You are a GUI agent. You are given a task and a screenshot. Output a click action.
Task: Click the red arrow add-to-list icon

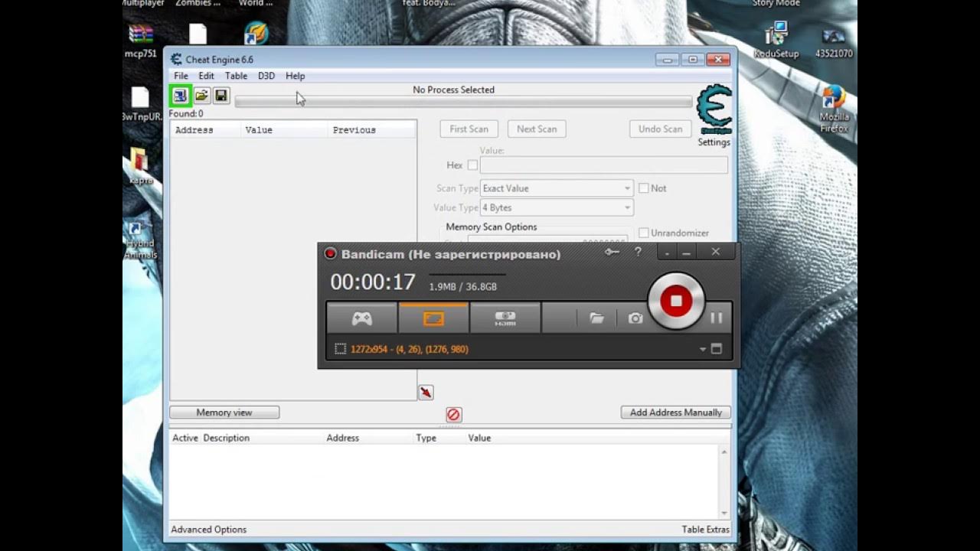(x=426, y=393)
